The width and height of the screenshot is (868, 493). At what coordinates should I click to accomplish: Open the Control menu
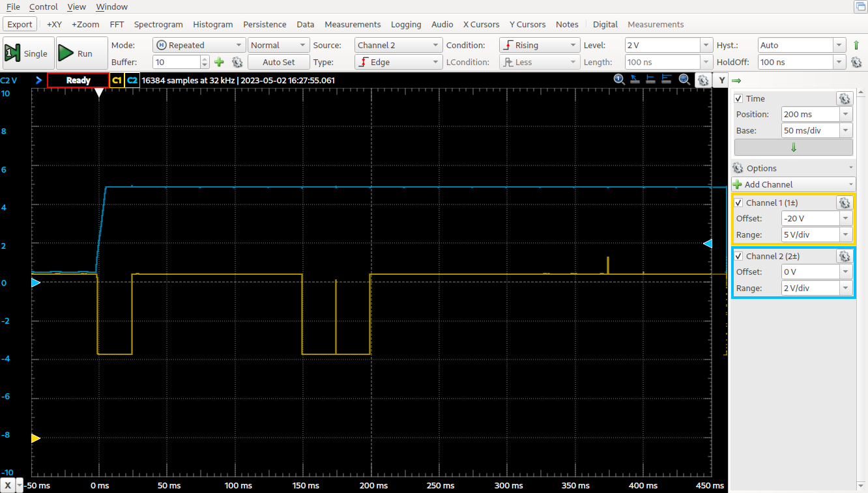pyautogui.click(x=44, y=7)
